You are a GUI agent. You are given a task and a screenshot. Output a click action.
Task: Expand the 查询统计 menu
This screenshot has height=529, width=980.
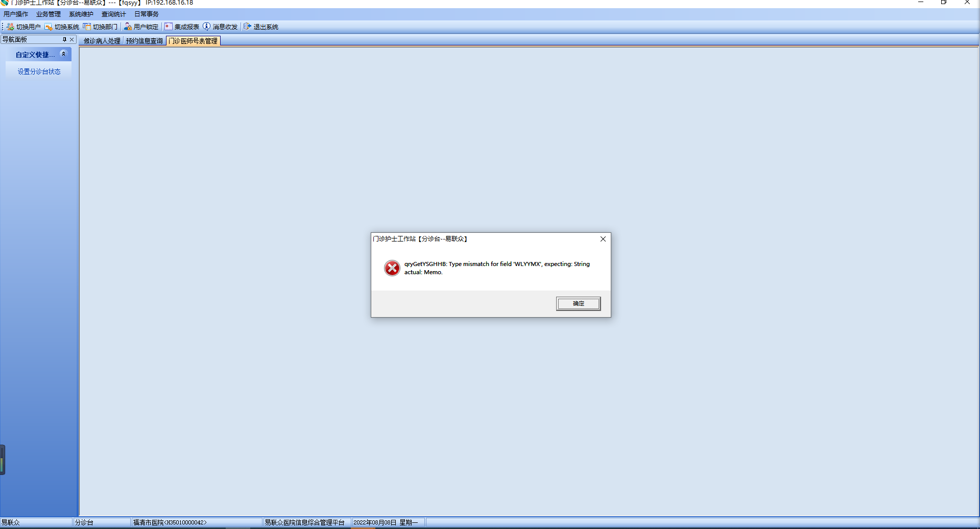113,14
